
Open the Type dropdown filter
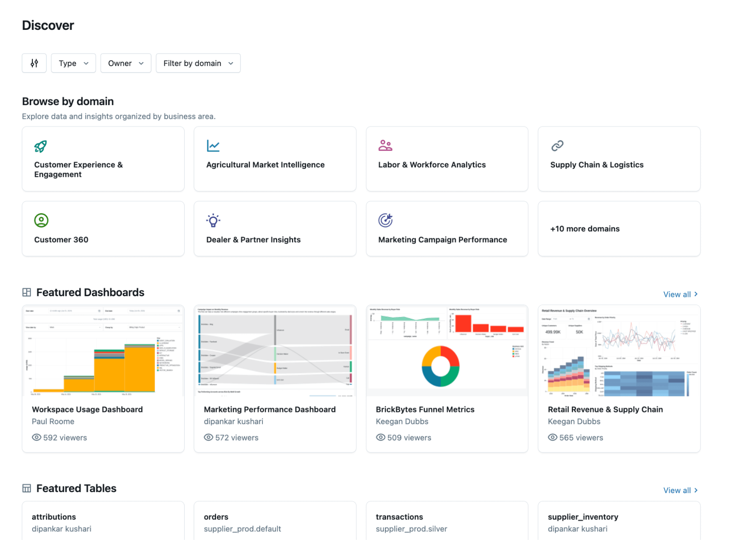(x=73, y=63)
